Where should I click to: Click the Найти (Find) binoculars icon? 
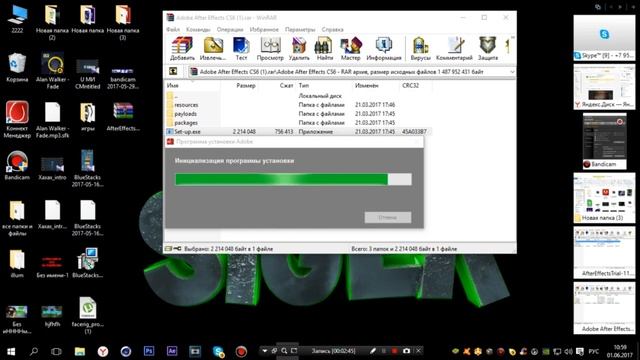(x=324, y=49)
